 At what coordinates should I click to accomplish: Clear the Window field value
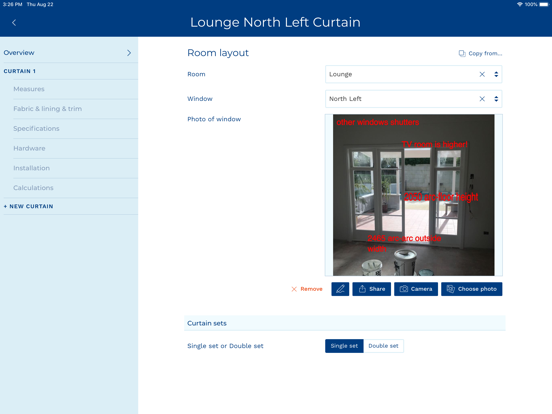(482, 99)
